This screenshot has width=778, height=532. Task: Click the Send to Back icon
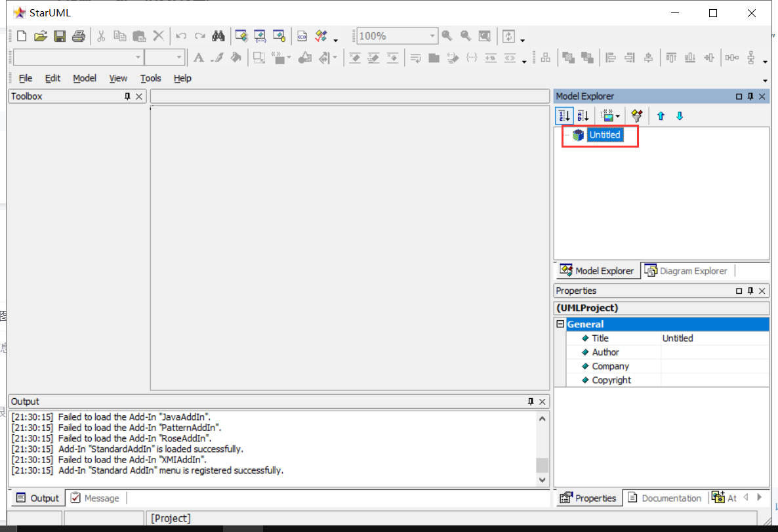point(588,58)
